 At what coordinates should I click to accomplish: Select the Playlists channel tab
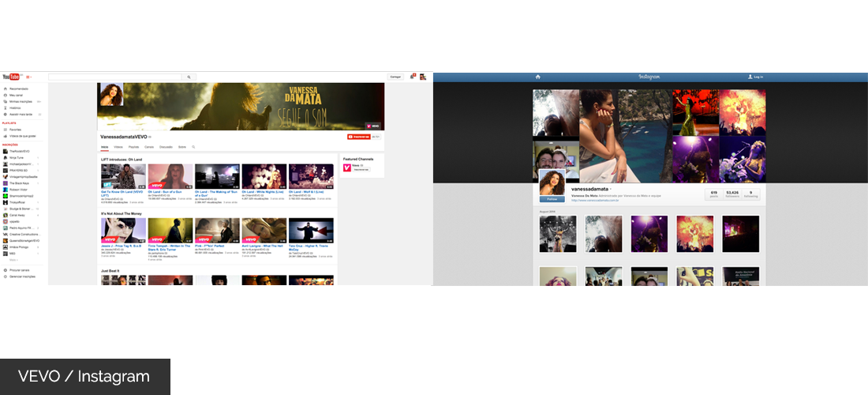pos(133,147)
